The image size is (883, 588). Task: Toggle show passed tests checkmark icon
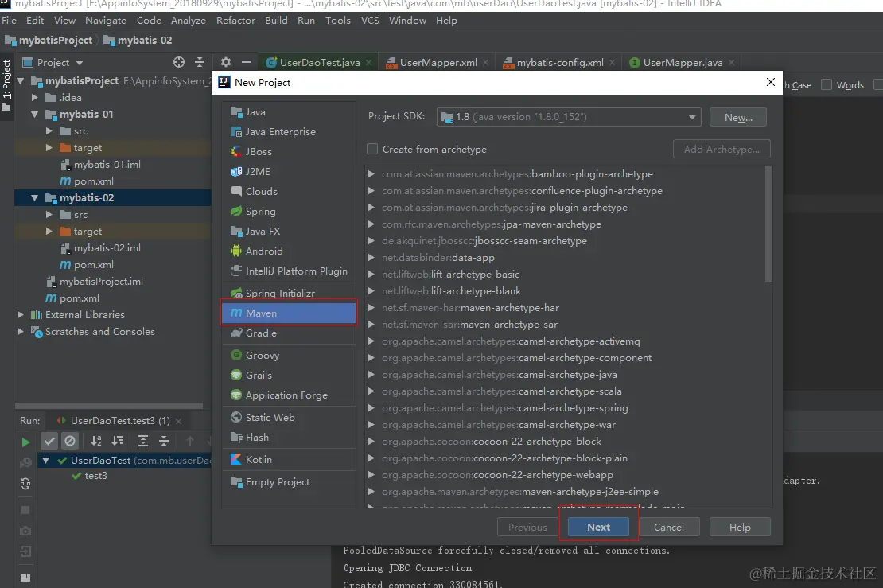coord(49,441)
